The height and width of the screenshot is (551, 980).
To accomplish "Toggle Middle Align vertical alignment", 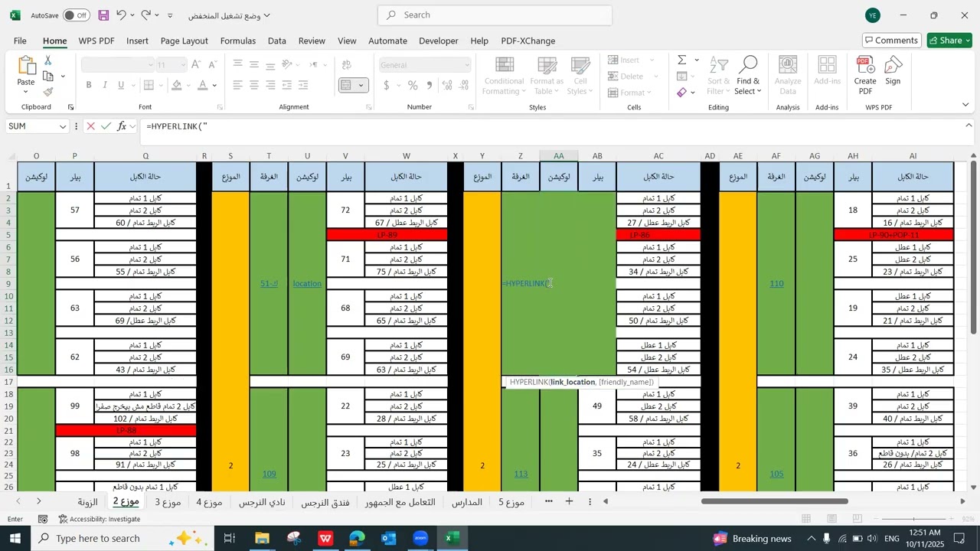I will tap(255, 65).
